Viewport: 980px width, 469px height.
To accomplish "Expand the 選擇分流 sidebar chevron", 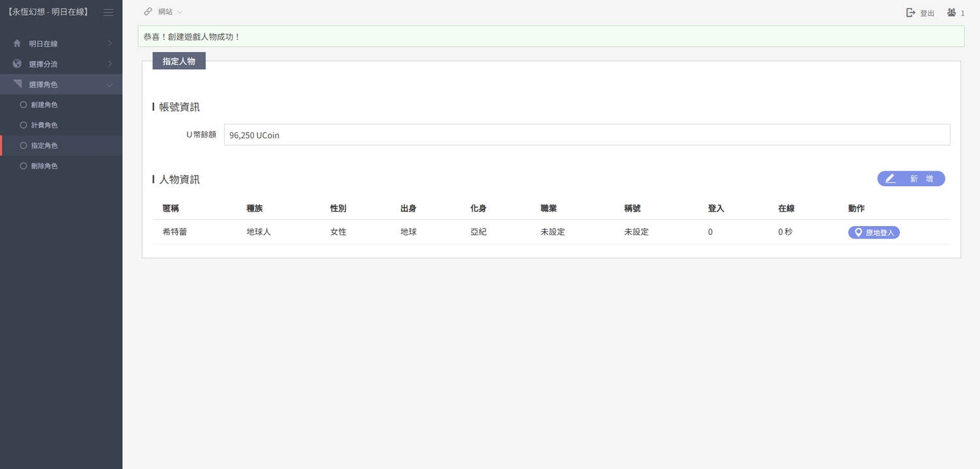I will [109, 64].
